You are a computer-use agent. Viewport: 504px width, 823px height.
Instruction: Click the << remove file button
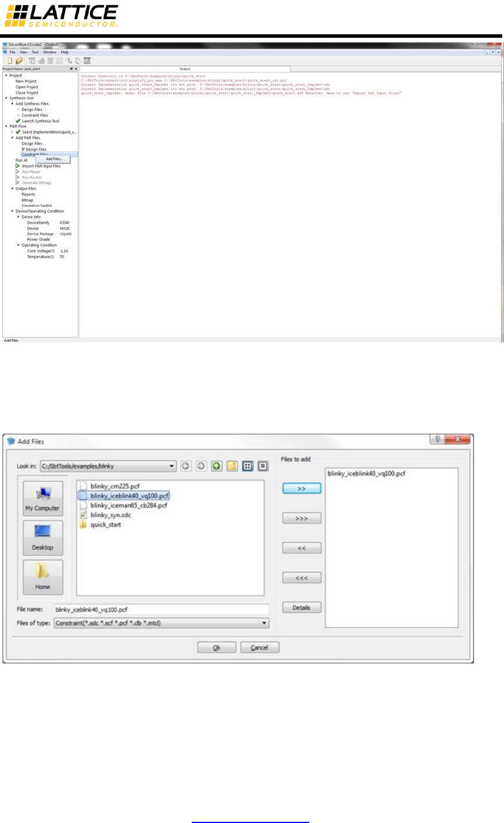coord(302,548)
